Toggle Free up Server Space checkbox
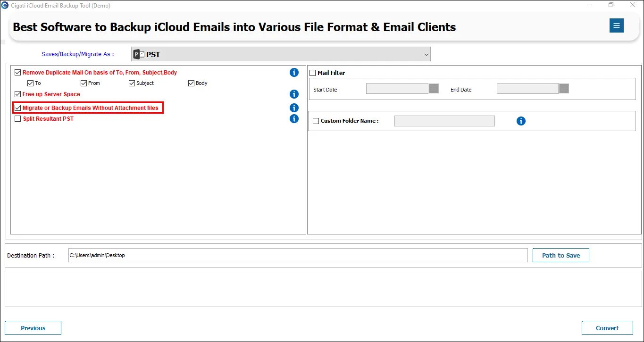This screenshot has width=644, height=342. point(18,94)
